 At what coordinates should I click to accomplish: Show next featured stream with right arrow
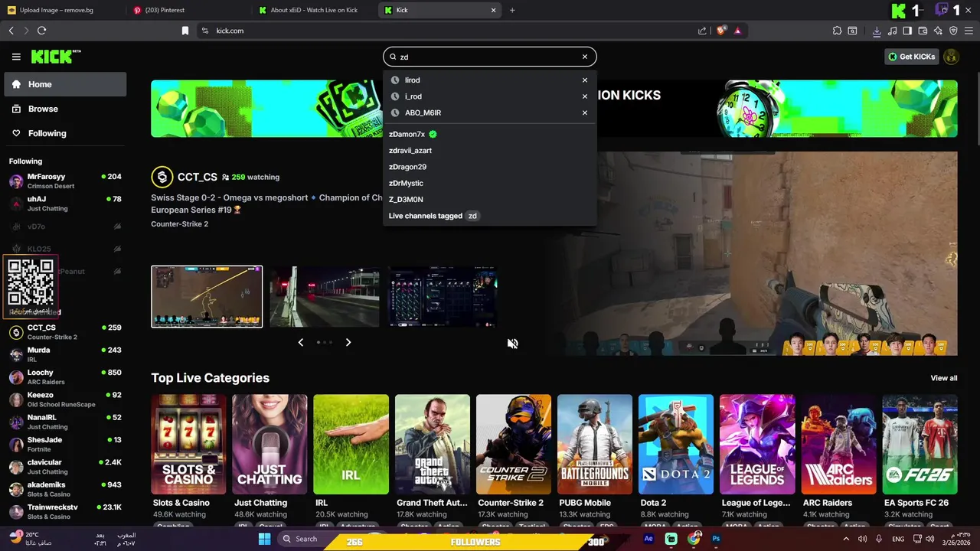[x=348, y=342]
